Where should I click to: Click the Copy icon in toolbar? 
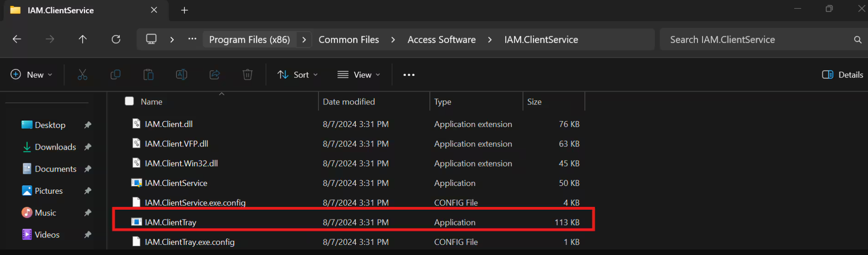(116, 75)
